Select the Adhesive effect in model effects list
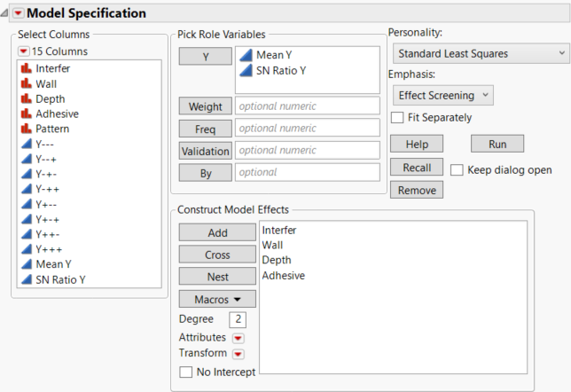The image size is (571, 392). [x=284, y=276]
